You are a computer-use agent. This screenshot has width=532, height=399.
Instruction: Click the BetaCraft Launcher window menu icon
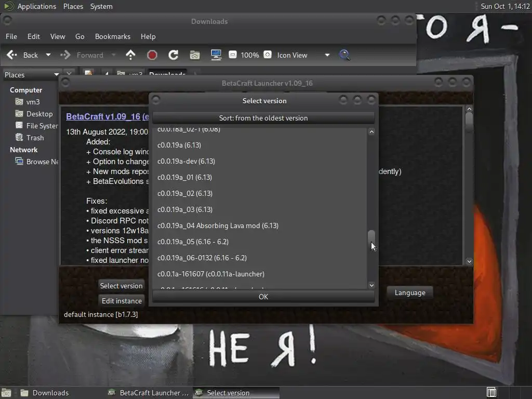(x=65, y=83)
